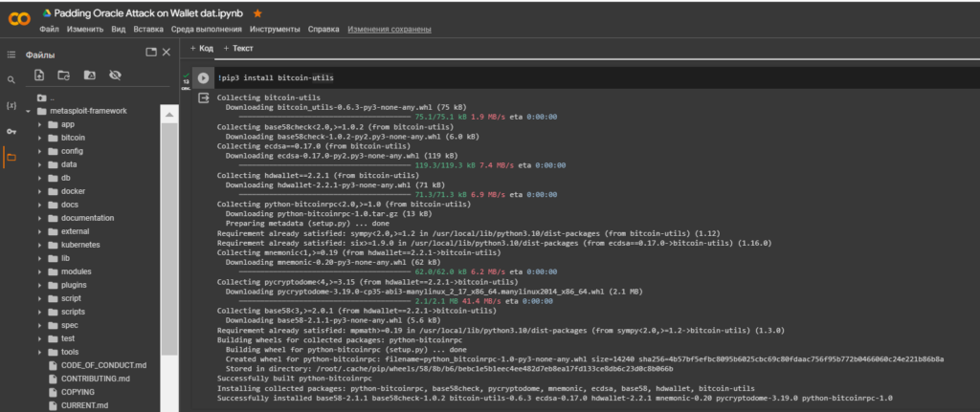Open the search sidebar icon
This screenshot has width=980, height=412.
[11, 80]
